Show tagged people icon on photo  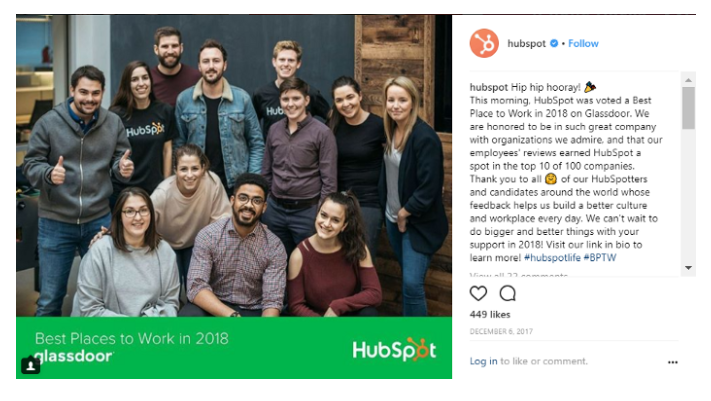[x=30, y=366]
